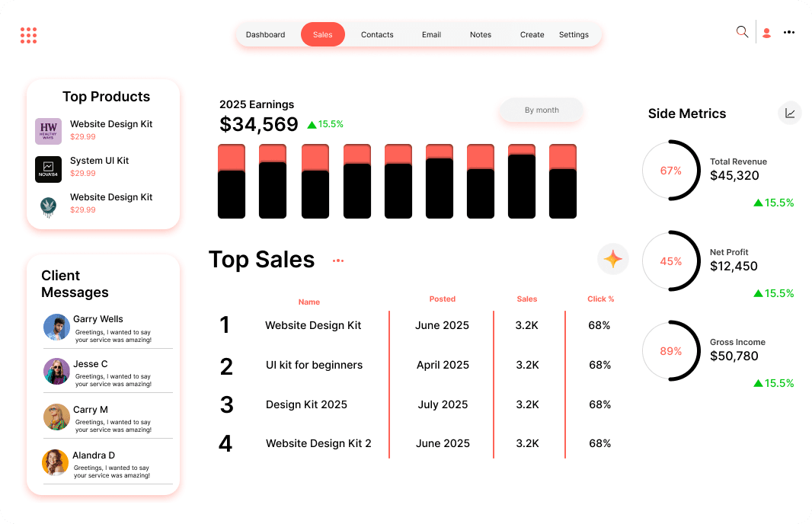Open the three-dot menu beside profile
Image resolution: width=812 pixels, height=524 pixels.
pyautogui.click(x=789, y=33)
